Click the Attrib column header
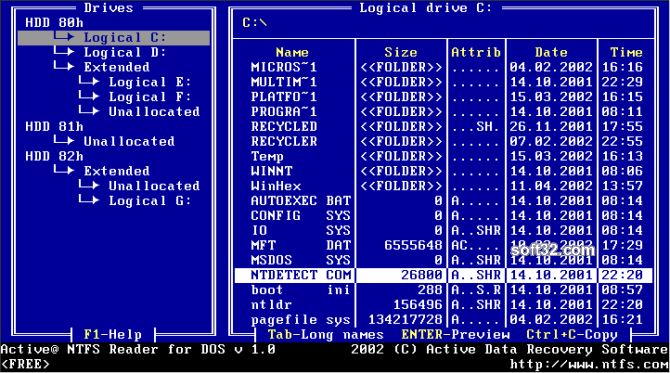670x373 pixels. pos(476,53)
